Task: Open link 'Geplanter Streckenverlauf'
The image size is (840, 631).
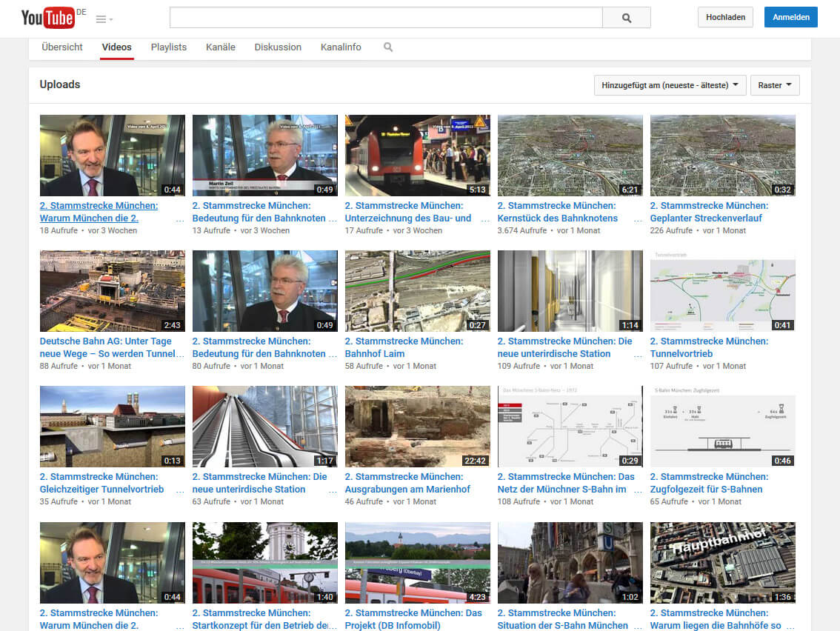Action: (706, 218)
